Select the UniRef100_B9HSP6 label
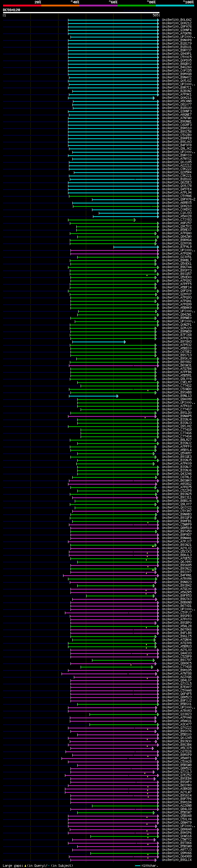The width and height of the screenshot is (197, 868). pyautogui.click(x=177, y=833)
